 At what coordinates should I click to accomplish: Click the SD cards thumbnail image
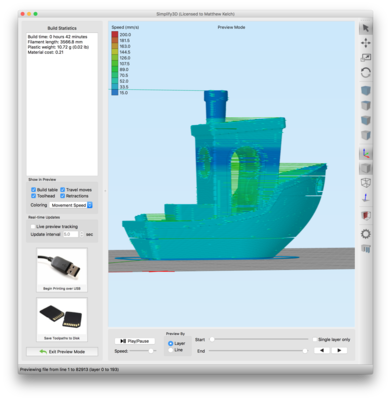click(x=62, y=317)
